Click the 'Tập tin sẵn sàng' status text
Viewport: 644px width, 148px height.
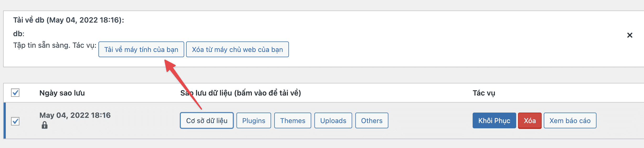click(x=42, y=45)
